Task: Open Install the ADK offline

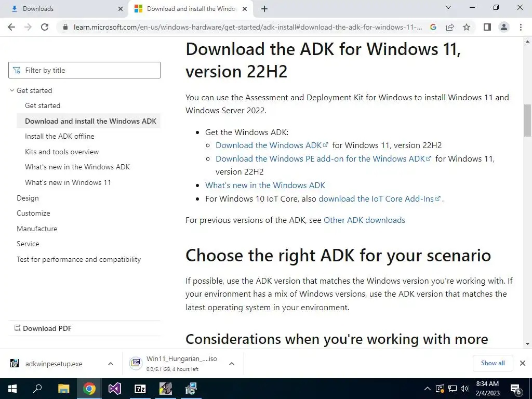Action: (x=59, y=137)
